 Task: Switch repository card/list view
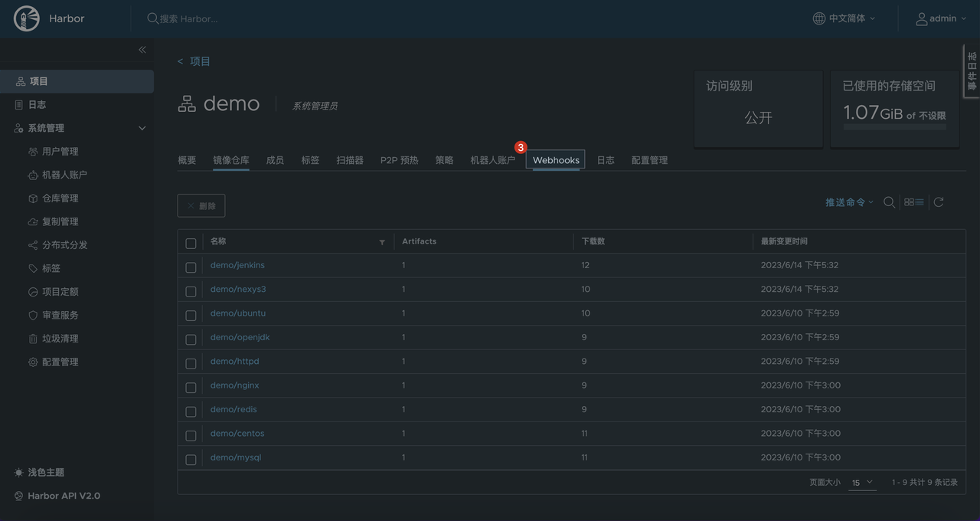point(913,202)
